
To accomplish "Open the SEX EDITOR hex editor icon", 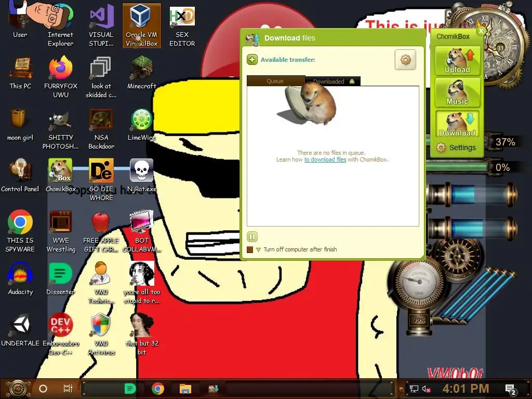I will [x=182, y=26].
